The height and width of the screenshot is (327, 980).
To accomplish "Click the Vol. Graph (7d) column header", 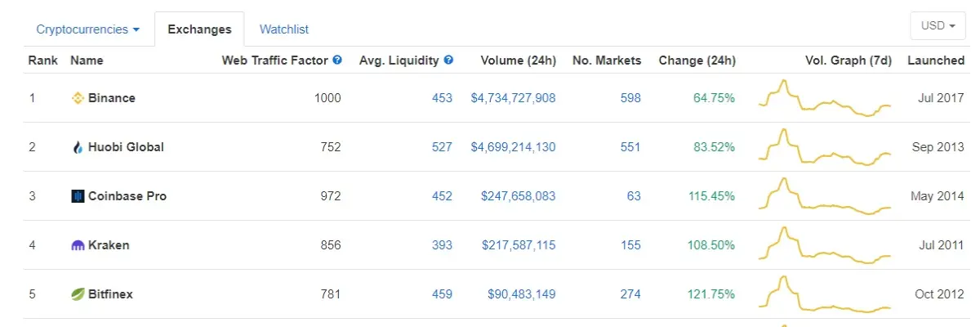I will (x=849, y=60).
